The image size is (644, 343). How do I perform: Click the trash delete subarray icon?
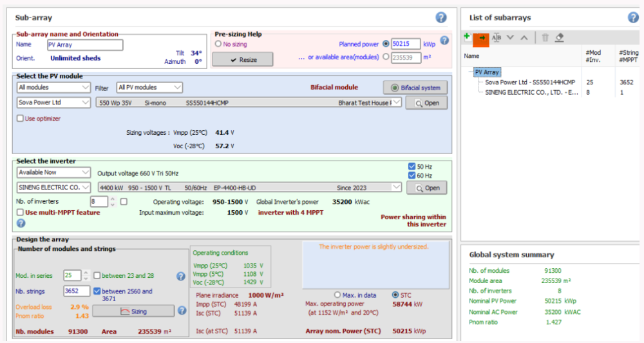click(x=545, y=38)
